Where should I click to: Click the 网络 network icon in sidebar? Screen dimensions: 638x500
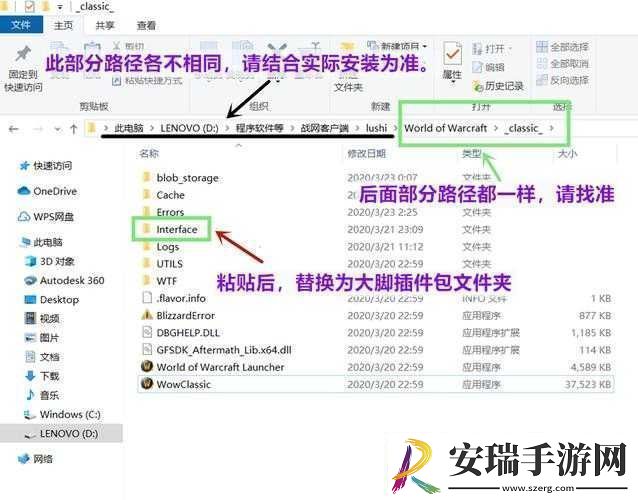pos(24,459)
